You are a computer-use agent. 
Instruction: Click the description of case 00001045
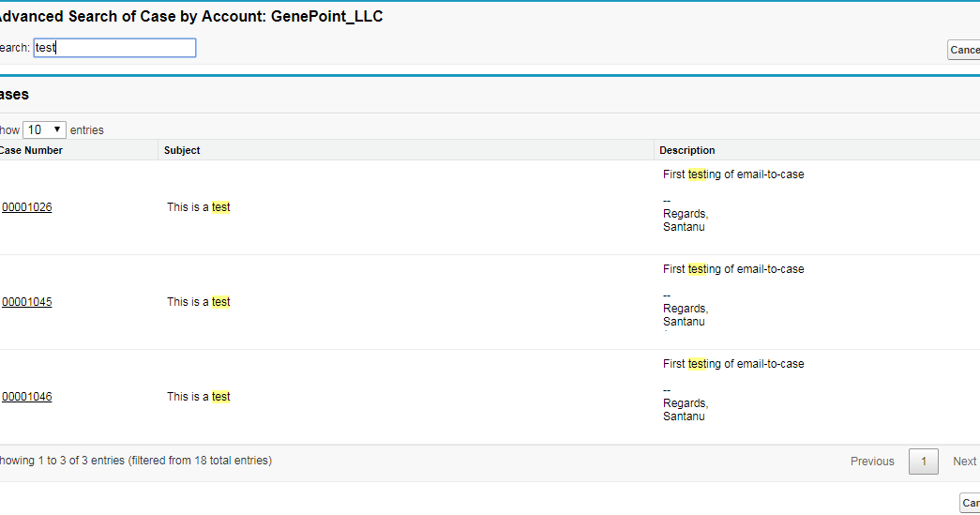pos(733,295)
